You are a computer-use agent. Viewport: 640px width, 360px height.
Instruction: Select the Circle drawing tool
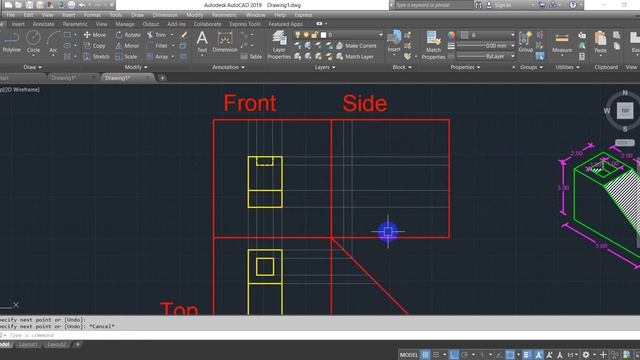pos(33,42)
